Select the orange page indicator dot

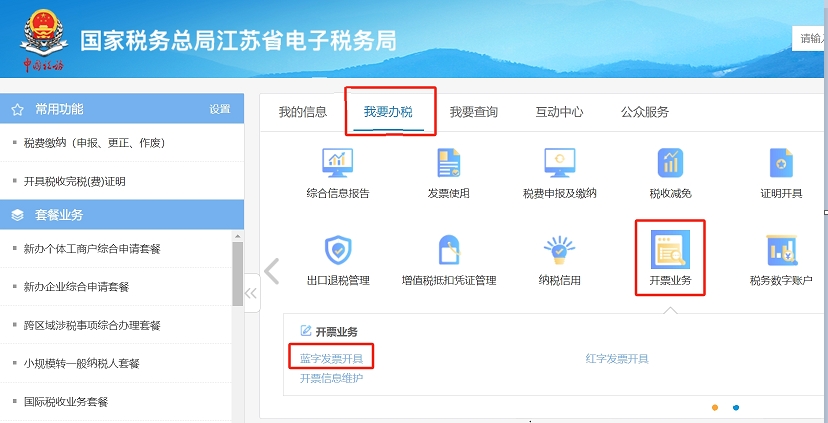715,408
